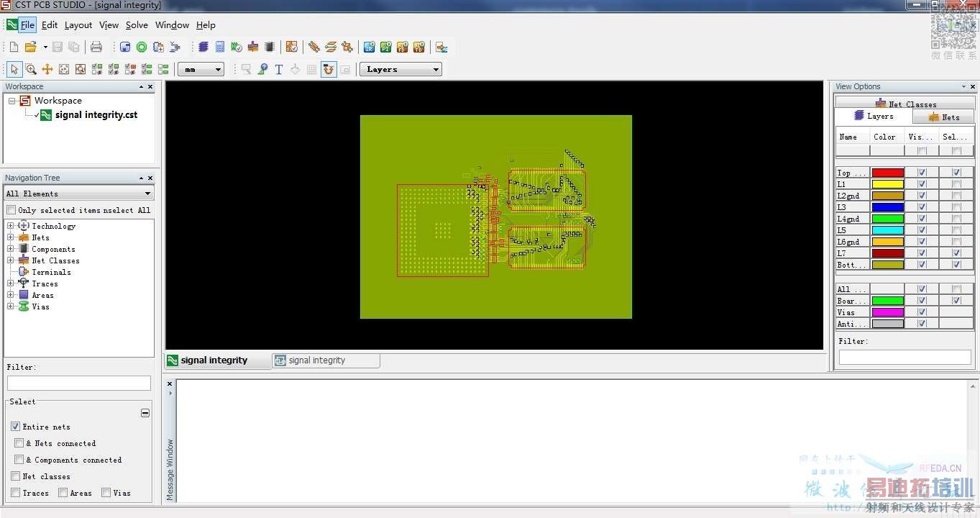The width and height of the screenshot is (980, 518).
Task: Click the View Options filter field
Action: pyautogui.click(x=905, y=357)
